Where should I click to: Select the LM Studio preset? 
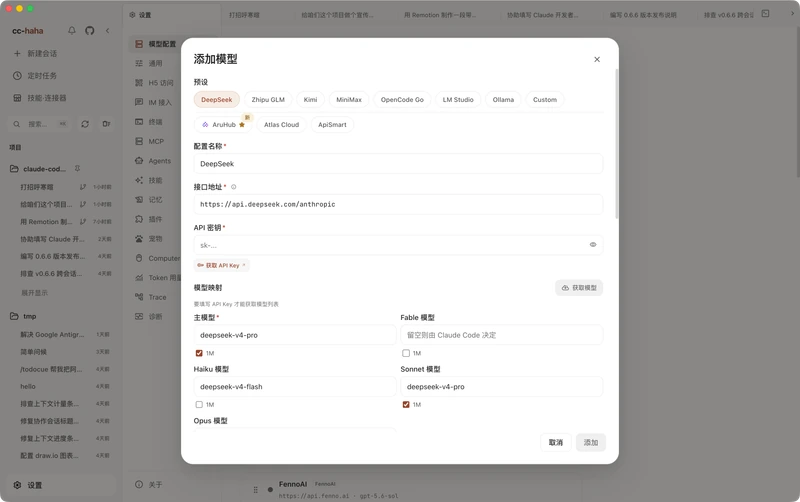(458, 99)
